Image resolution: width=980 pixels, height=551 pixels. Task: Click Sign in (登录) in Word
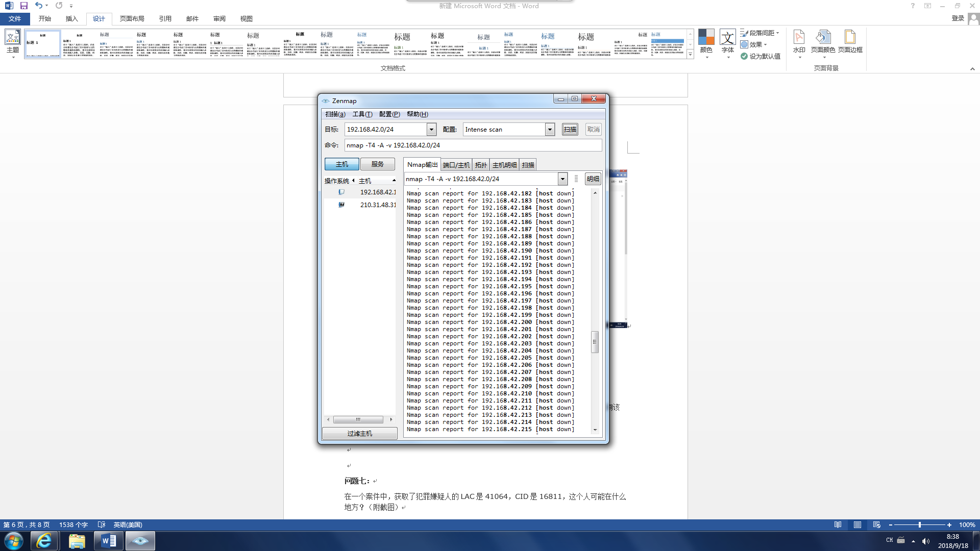pos(958,18)
